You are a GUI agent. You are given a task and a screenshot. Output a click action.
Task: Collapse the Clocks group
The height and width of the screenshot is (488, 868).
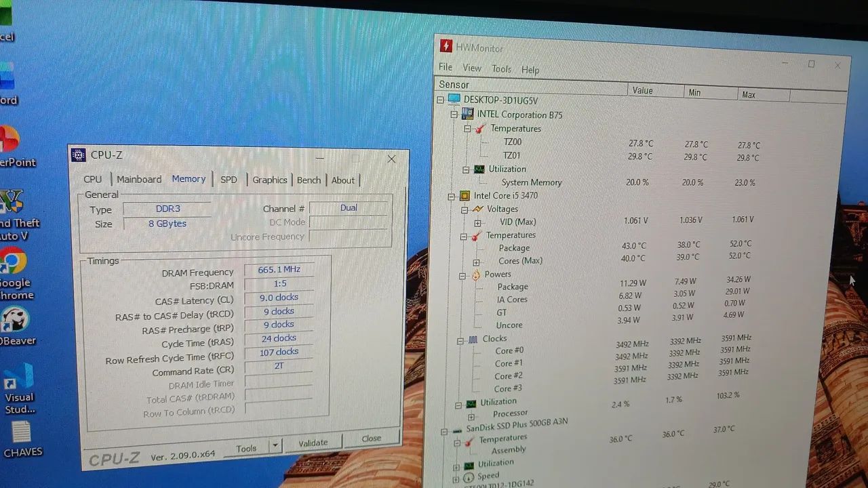[460, 340]
